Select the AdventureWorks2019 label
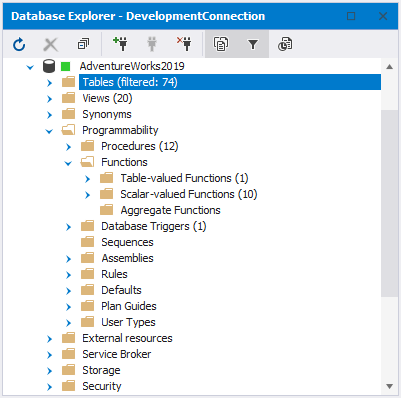The image size is (401, 398). [x=132, y=66]
